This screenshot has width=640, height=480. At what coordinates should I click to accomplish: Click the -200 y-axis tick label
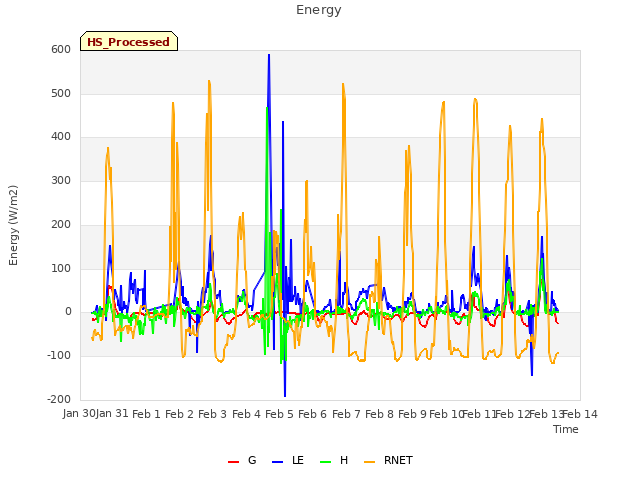point(59,399)
